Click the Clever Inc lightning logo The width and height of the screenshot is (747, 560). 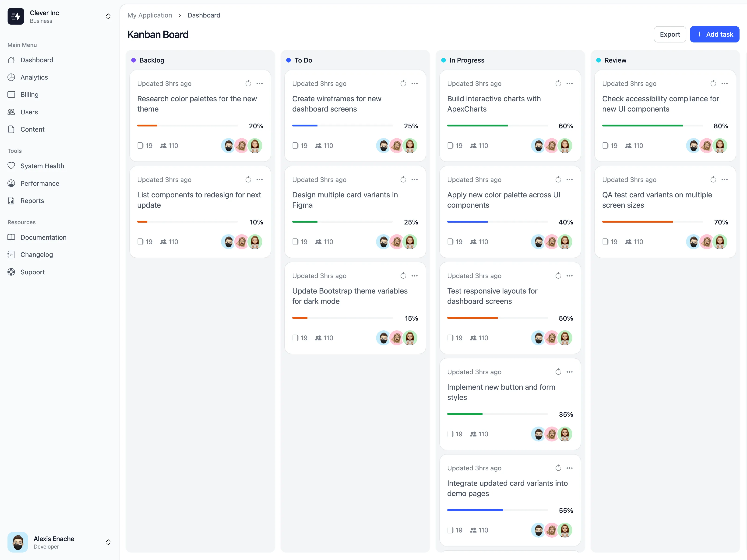tap(16, 16)
